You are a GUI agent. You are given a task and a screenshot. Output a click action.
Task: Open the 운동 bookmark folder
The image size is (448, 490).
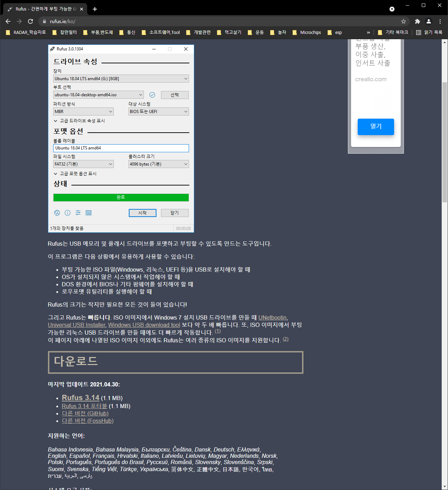coord(256,32)
